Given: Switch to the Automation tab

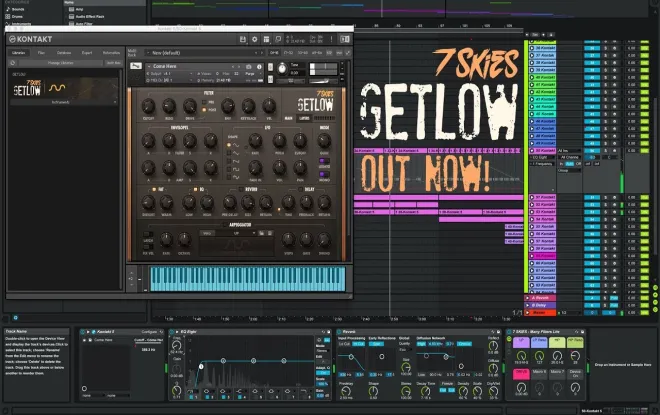Looking at the screenshot, I should (111, 53).
